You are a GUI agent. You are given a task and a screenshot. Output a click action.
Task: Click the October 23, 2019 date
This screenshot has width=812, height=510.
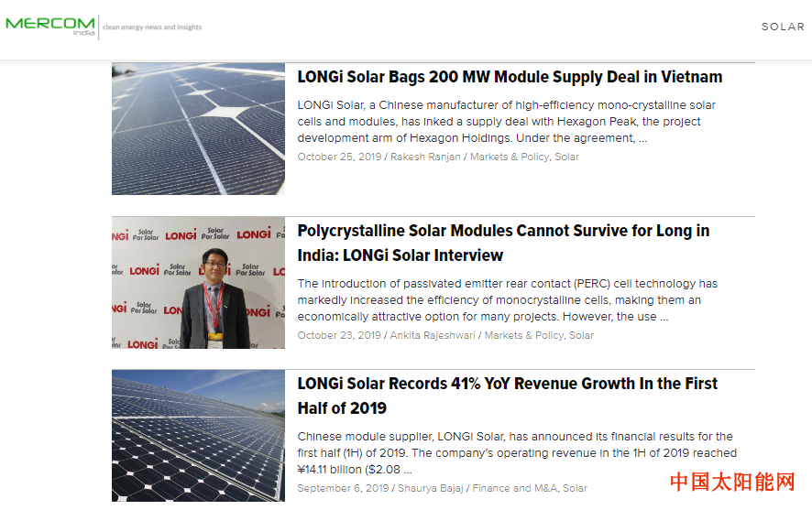pos(339,335)
